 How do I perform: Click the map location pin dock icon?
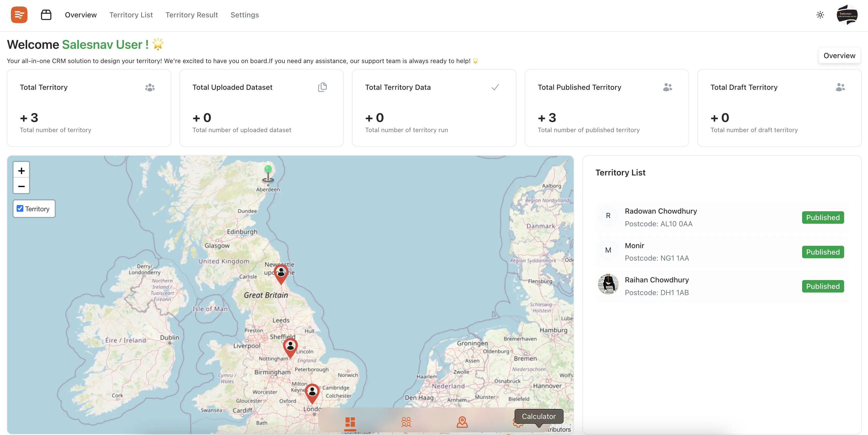(462, 422)
